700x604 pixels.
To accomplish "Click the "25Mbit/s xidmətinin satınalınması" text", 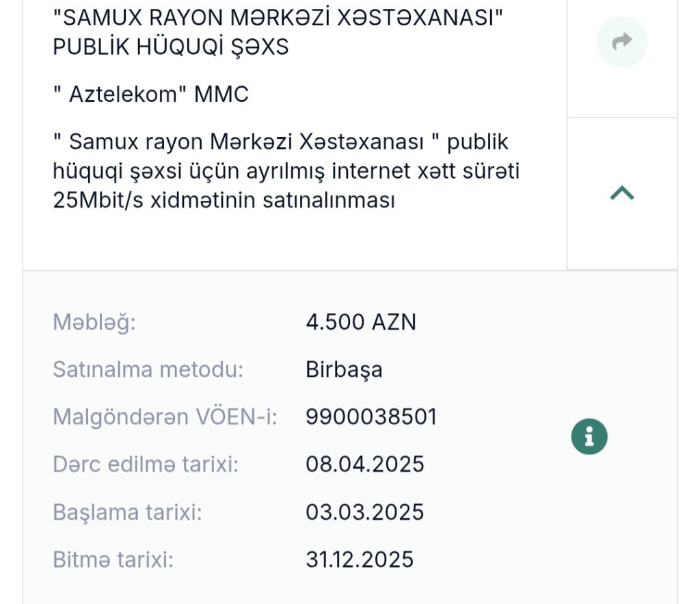I will point(224,200).
